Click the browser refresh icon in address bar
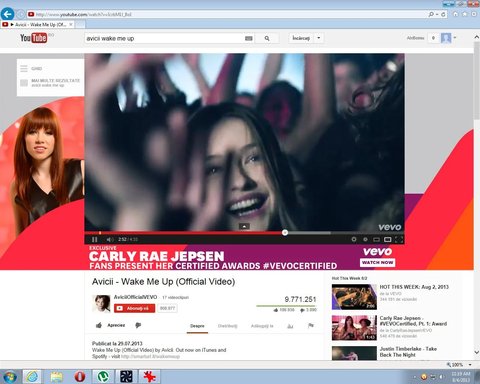480x384 pixels. point(443,14)
